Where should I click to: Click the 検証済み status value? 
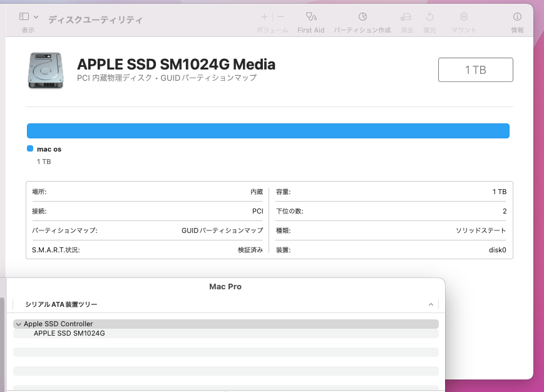pos(250,250)
